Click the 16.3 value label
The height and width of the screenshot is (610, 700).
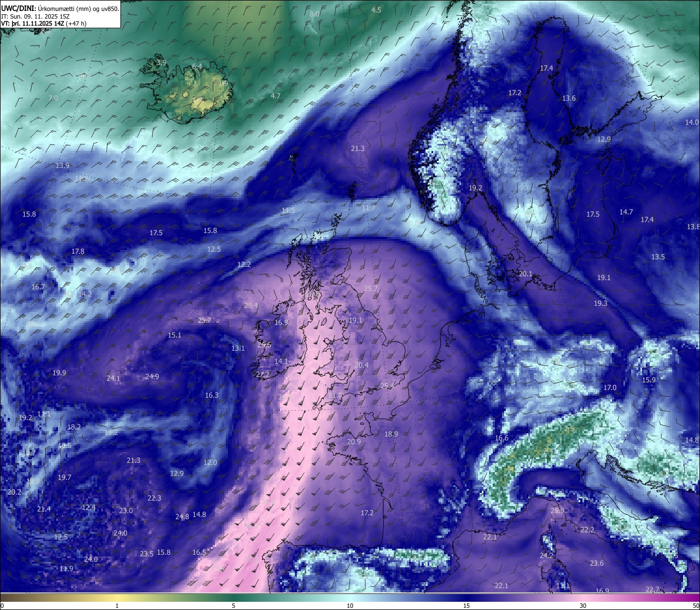pyautogui.click(x=212, y=395)
